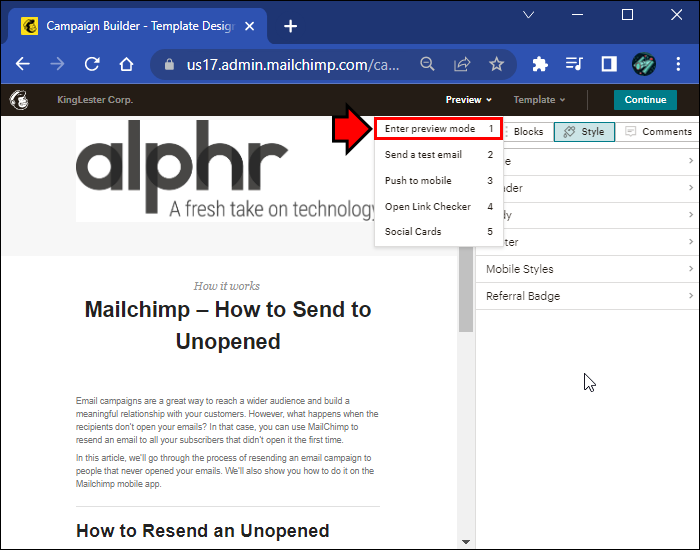Open the Chrome profile avatar

click(x=643, y=64)
